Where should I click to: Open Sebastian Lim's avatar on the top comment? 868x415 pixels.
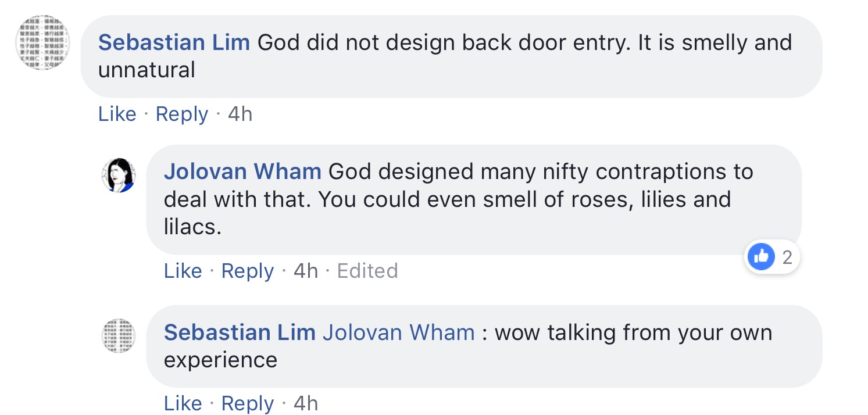tap(42, 44)
